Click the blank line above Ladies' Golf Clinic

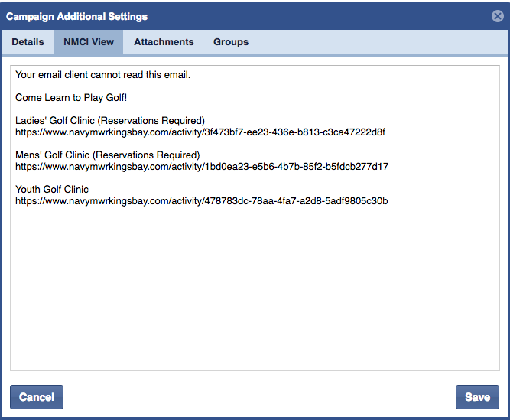click(153, 109)
